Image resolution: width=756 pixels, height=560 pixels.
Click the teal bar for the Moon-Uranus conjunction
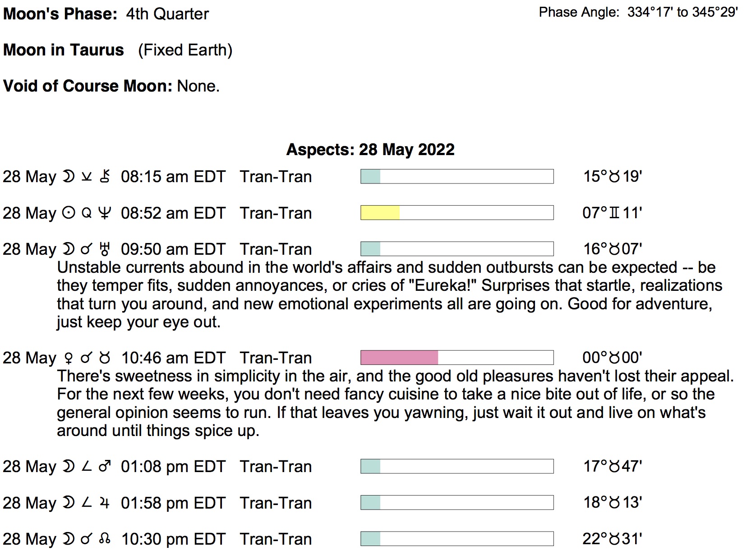pyautogui.click(x=370, y=249)
